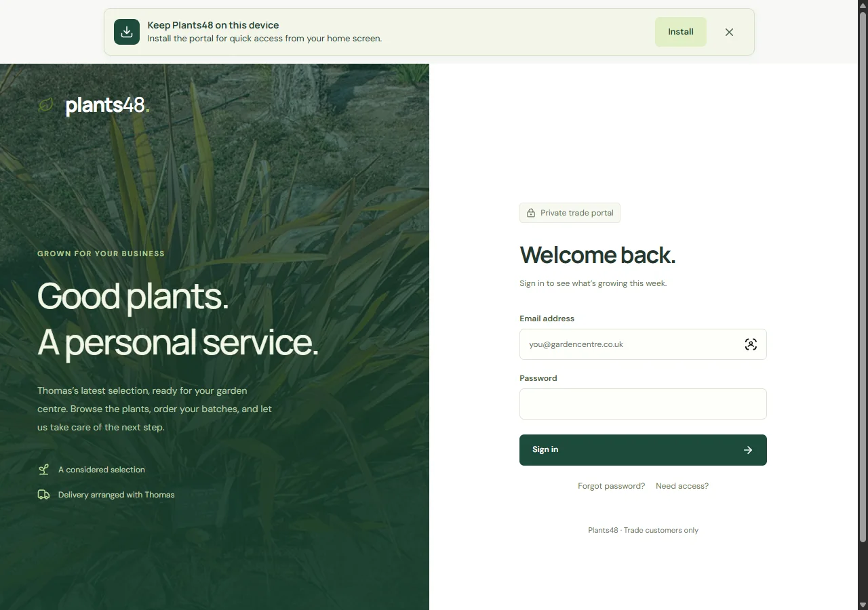Open the Need access? link
This screenshot has height=610, width=868.
click(682, 486)
